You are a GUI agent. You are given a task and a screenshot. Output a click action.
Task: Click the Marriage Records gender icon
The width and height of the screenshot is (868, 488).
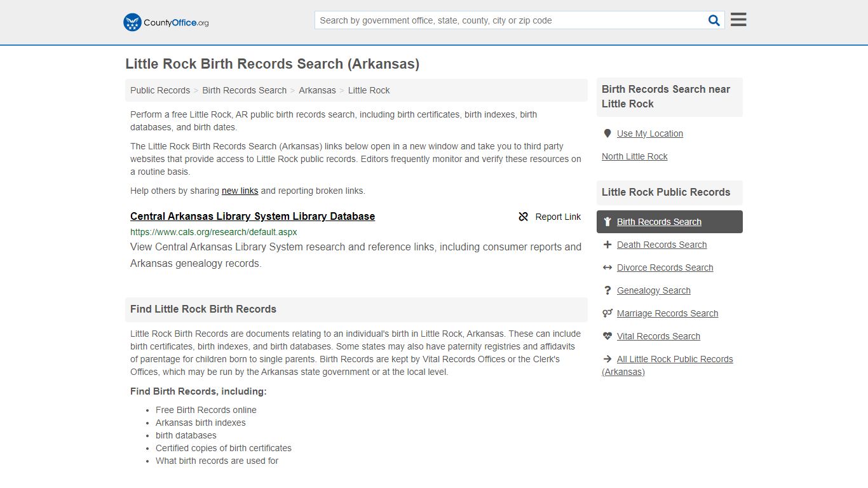pos(607,313)
